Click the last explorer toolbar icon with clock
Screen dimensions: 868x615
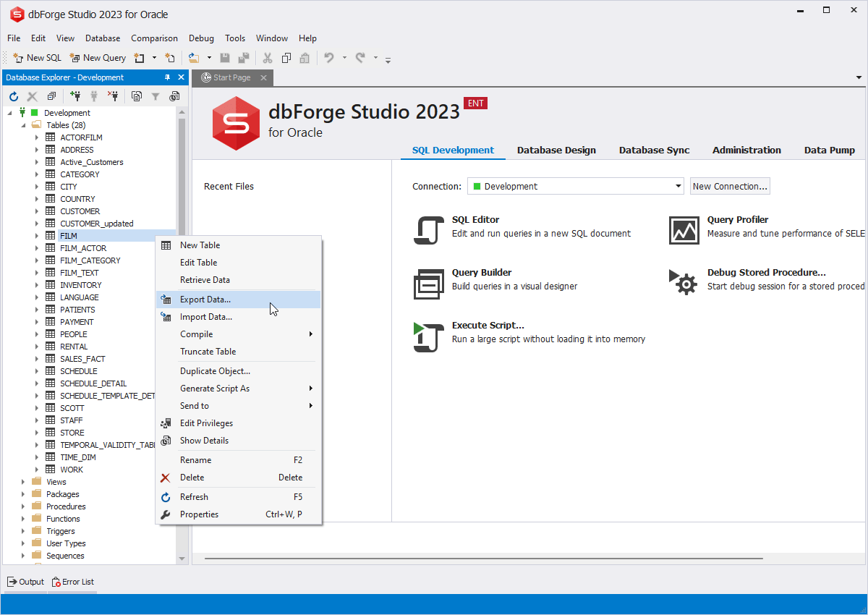click(x=174, y=96)
